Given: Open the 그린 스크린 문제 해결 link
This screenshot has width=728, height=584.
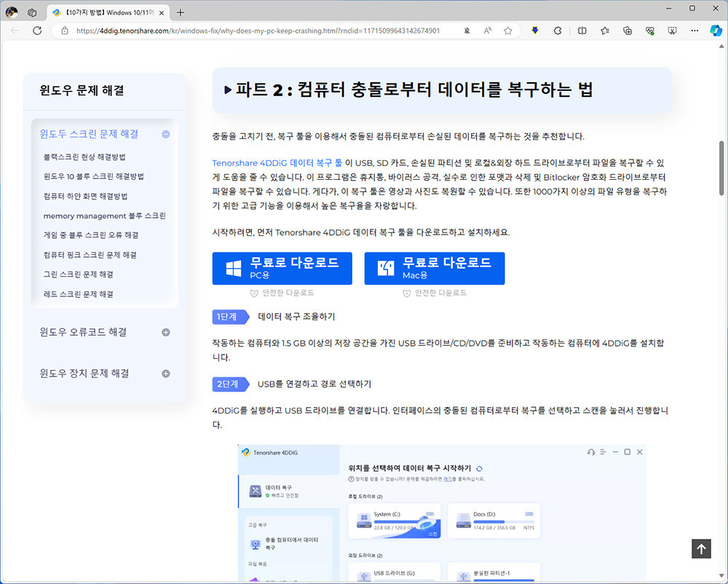Looking at the screenshot, I should pos(79,275).
